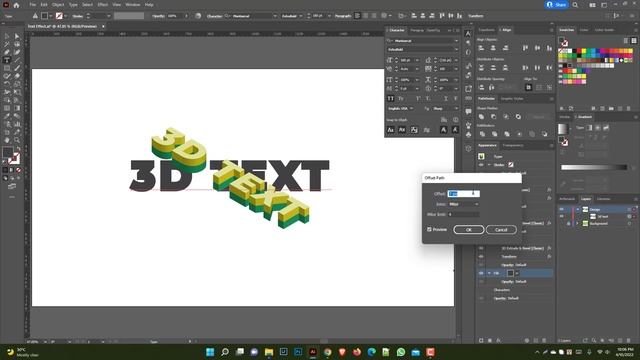The image size is (640, 360).
Task: Click All Caps button in Character panel
Action: 391,98
